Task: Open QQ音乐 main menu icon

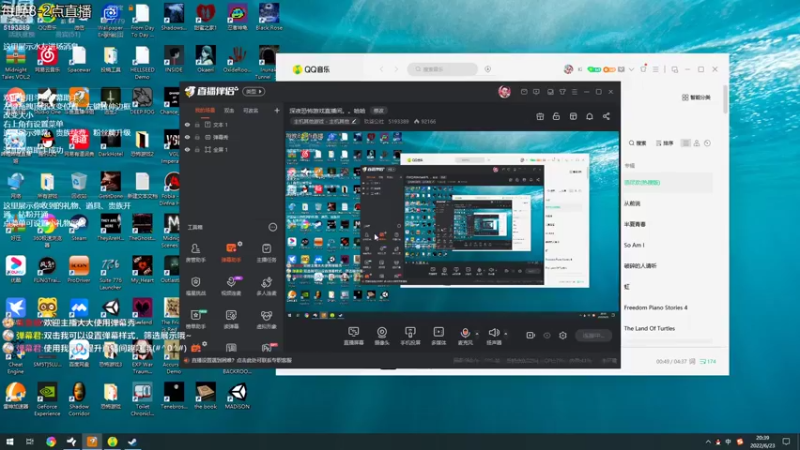Action: click(656, 69)
